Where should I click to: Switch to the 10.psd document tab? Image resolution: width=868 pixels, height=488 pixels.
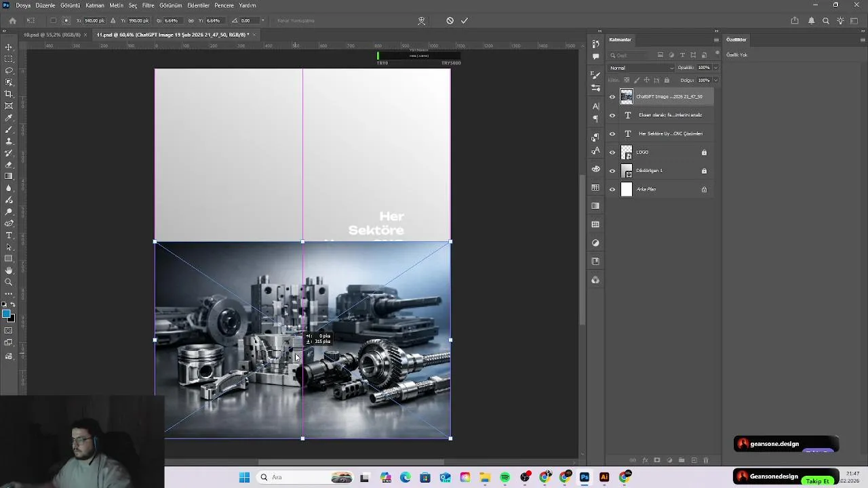pos(52,35)
